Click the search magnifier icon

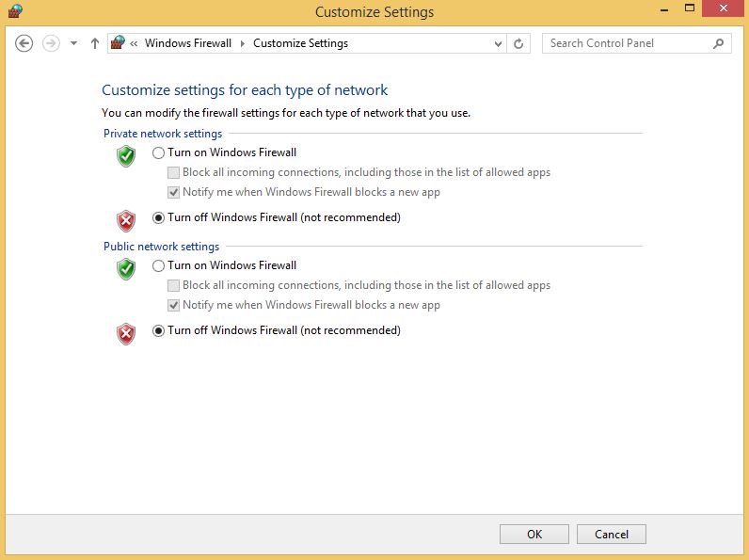[719, 43]
